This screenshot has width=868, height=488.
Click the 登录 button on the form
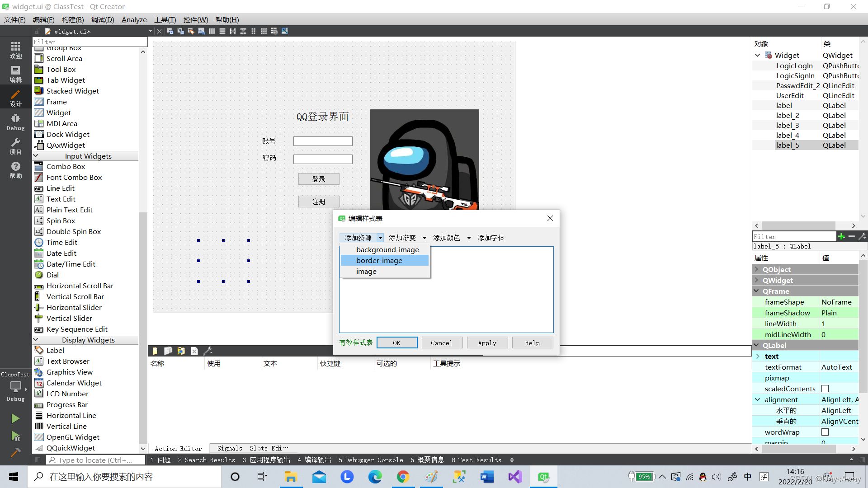319,179
